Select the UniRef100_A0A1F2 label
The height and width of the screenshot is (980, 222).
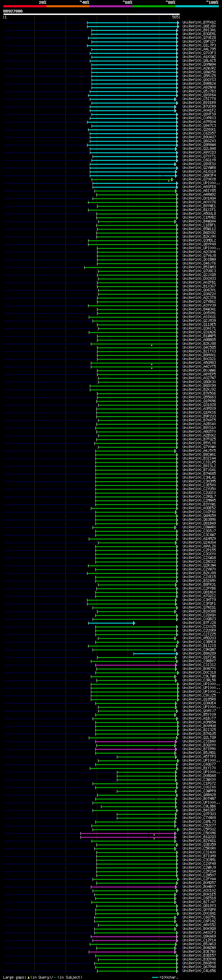(x=199, y=110)
